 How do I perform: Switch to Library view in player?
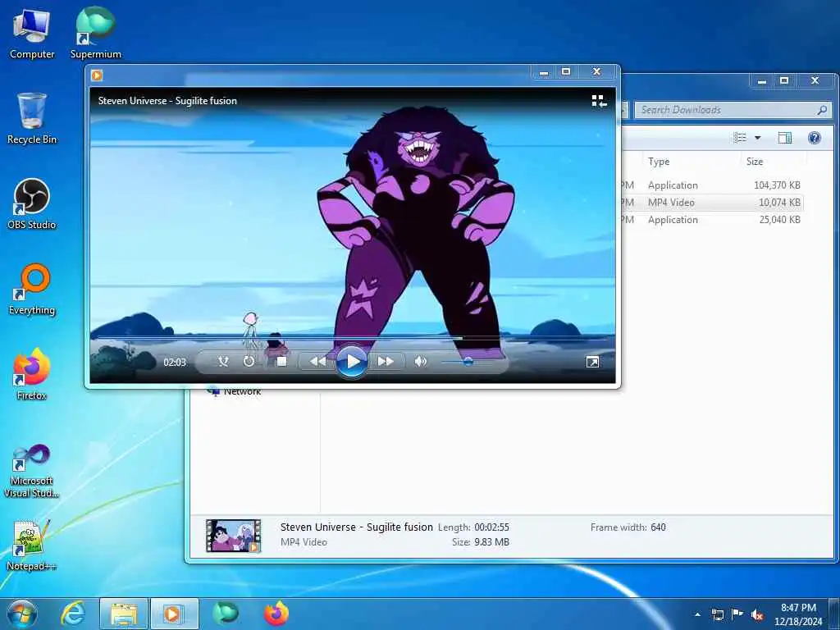click(x=599, y=101)
